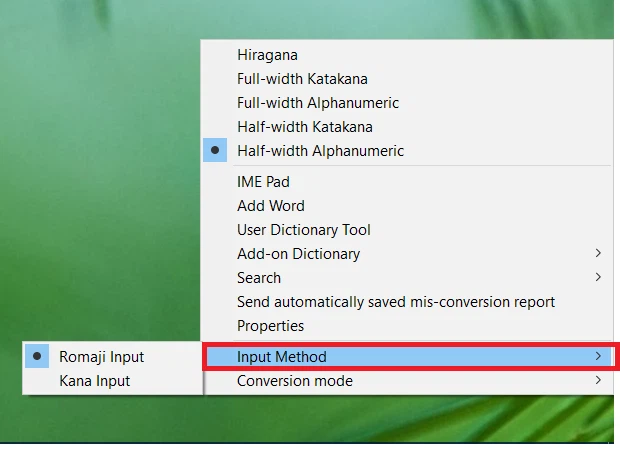Open IME Properties

pyautogui.click(x=270, y=326)
